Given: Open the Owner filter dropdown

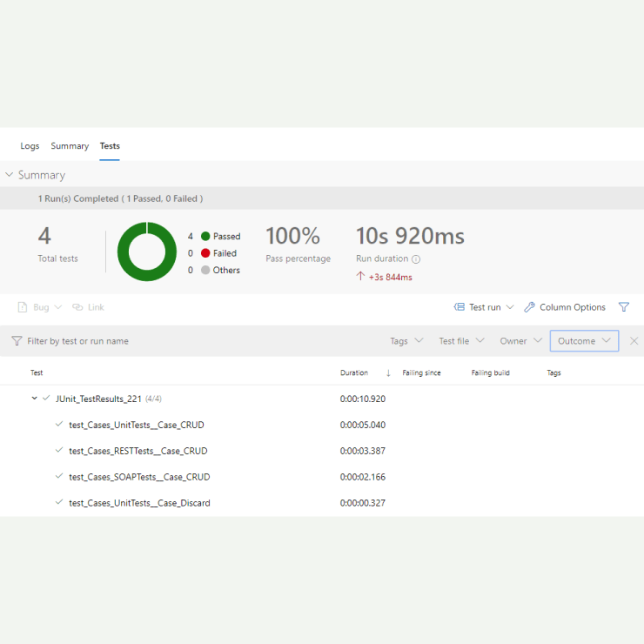Looking at the screenshot, I should [x=520, y=341].
